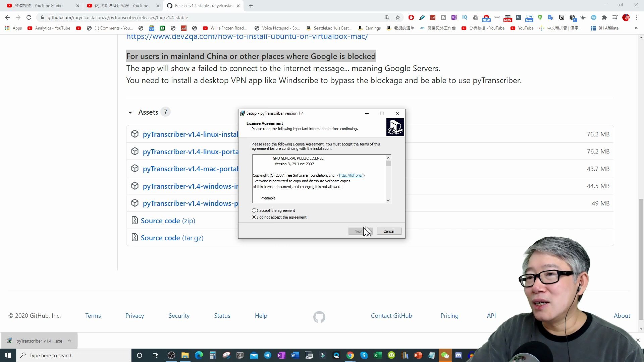
Task: Bookmark this page with star icon
Action: (398, 17)
